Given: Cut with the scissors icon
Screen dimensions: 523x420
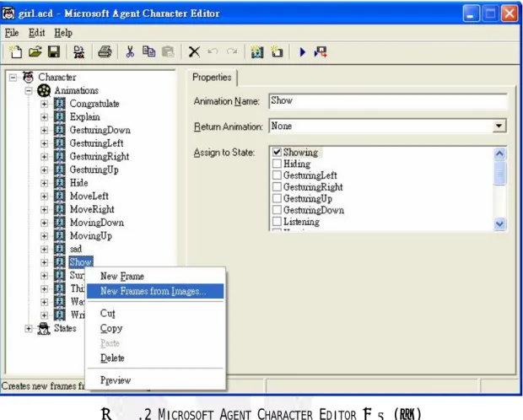Looking at the screenshot, I should (130, 51).
